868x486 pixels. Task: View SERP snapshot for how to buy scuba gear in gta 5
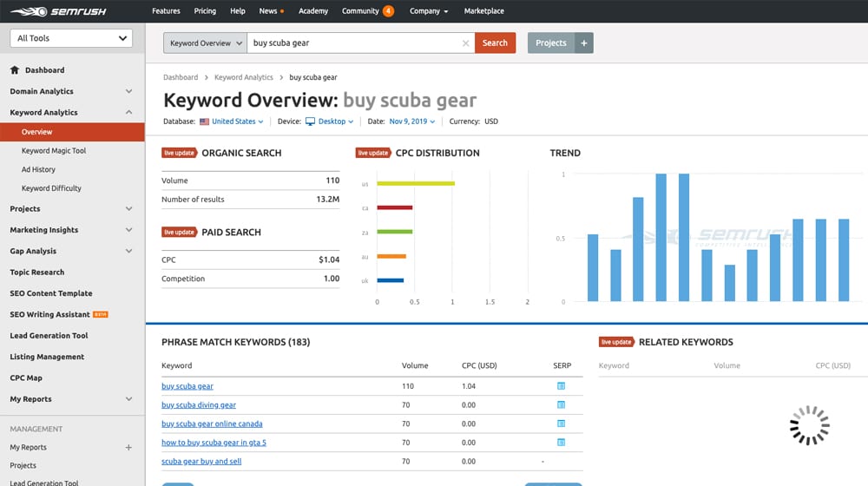click(561, 443)
